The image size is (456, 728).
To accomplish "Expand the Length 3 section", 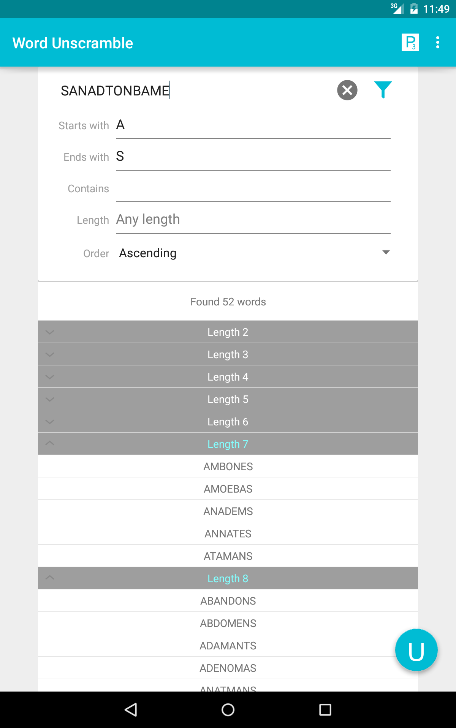I will (x=228, y=354).
